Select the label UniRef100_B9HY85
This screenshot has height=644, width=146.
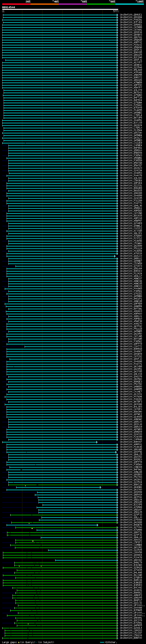(x=131, y=53)
